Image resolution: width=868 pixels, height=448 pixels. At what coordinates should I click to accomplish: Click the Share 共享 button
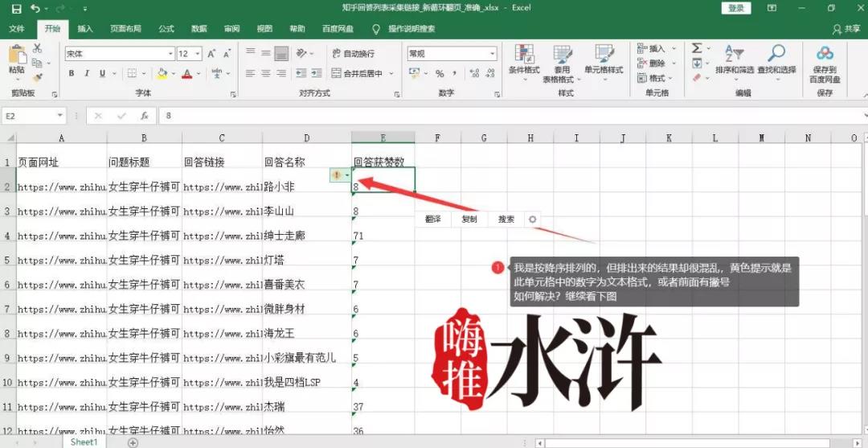coord(847,29)
